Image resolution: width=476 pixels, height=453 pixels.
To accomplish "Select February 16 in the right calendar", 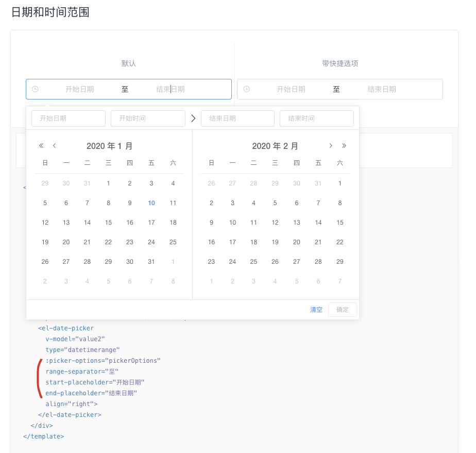I will [x=211, y=242].
